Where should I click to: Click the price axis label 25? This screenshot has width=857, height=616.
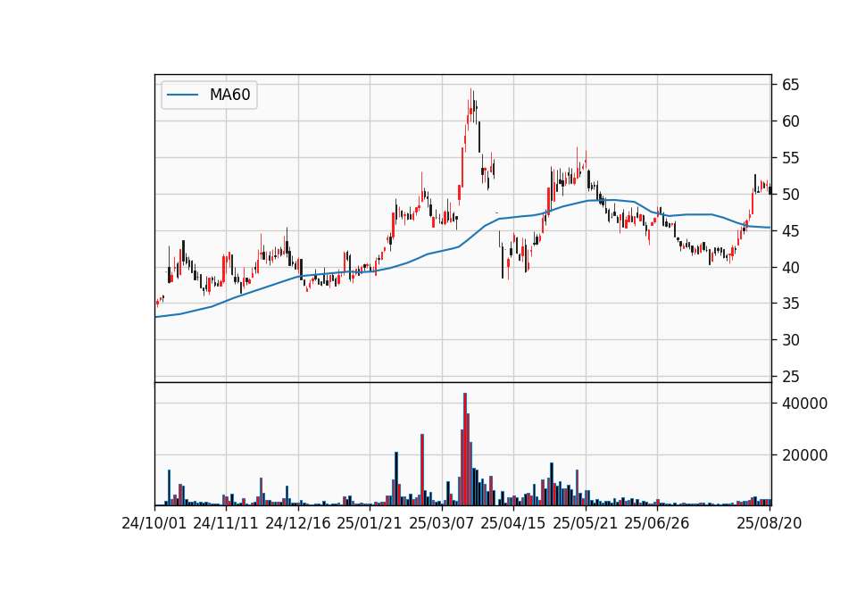click(791, 377)
